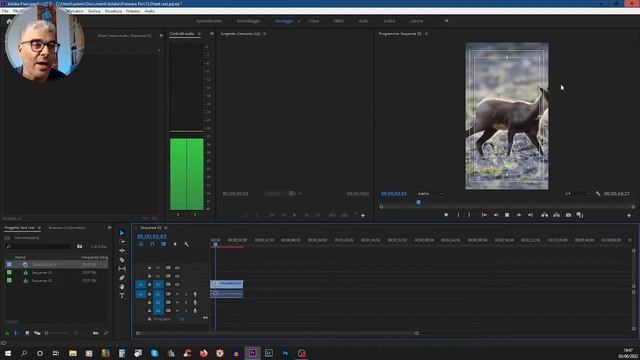Image resolution: width=640 pixels, height=360 pixels.
Task: Select the Track Select Forward tool
Action: (122, 242)
